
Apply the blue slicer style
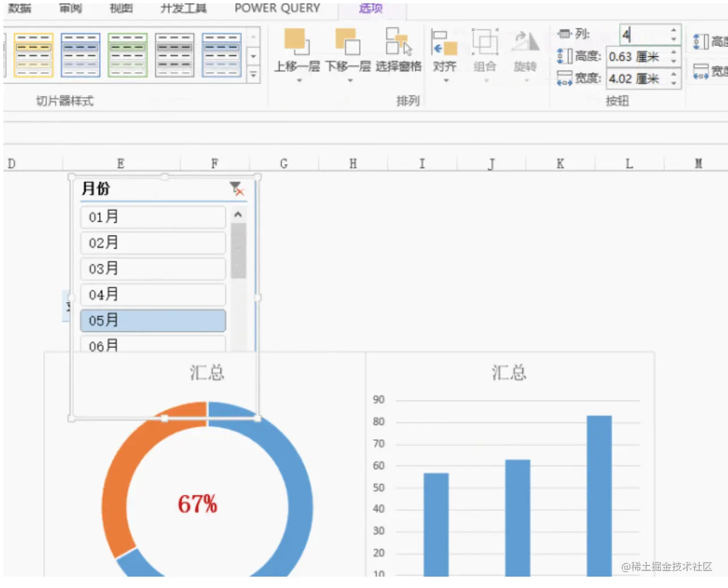click(81, 54)
